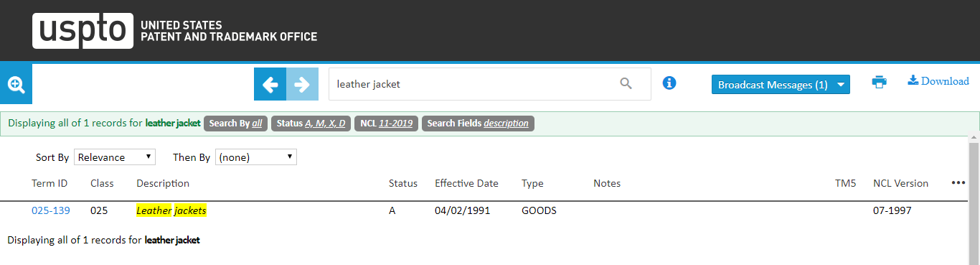This screenshot has width=980, height=265.
Task: Click the Search By all filter tag
Action: [x=235, y=124]
